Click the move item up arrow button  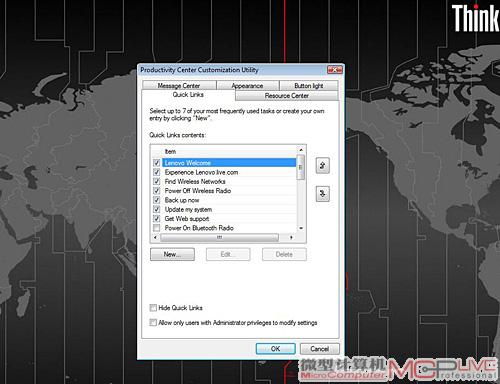coord(322,165)
